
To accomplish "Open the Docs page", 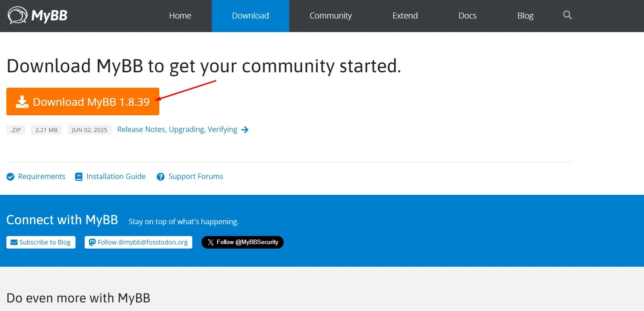I will [x=467, y=16].
